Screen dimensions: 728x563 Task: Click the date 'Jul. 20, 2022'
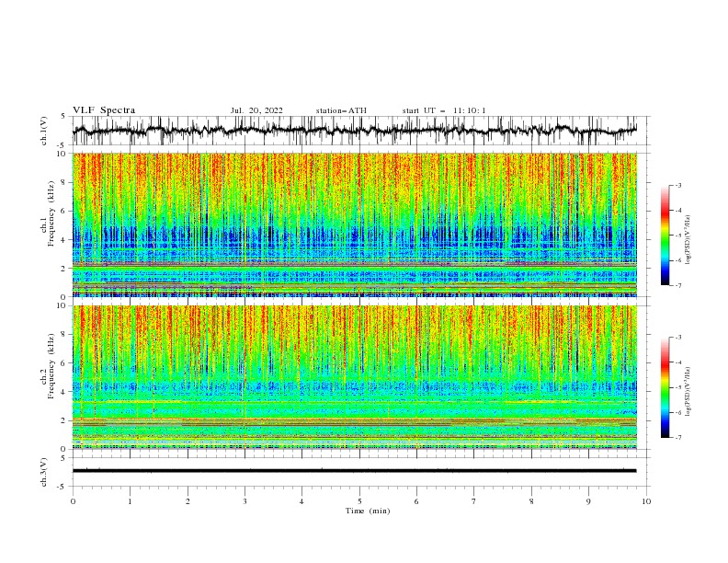[256, 110]
